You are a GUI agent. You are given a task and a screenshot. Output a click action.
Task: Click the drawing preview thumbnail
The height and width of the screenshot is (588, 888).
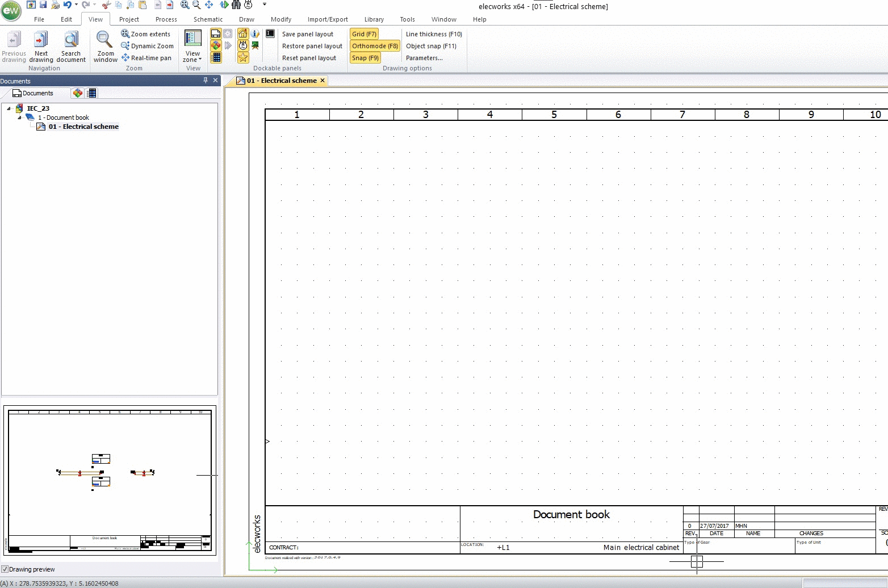click(x=110, y=480)
